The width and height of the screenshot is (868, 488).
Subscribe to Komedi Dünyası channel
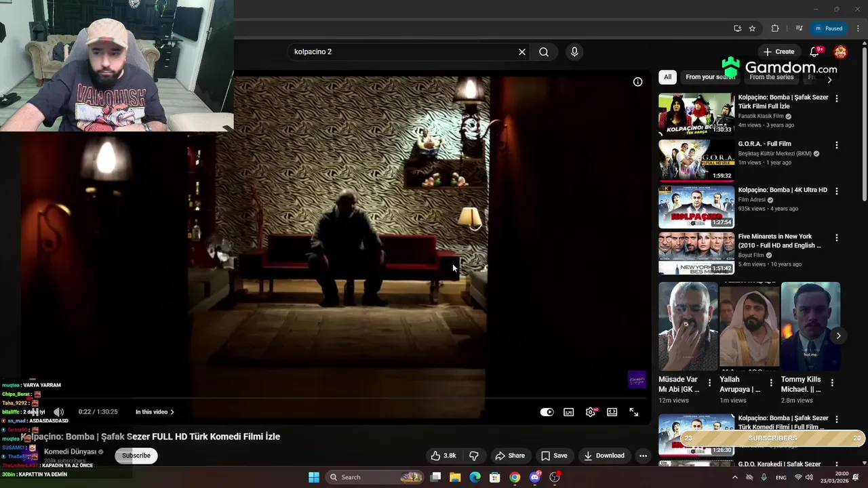pos(136,455)
